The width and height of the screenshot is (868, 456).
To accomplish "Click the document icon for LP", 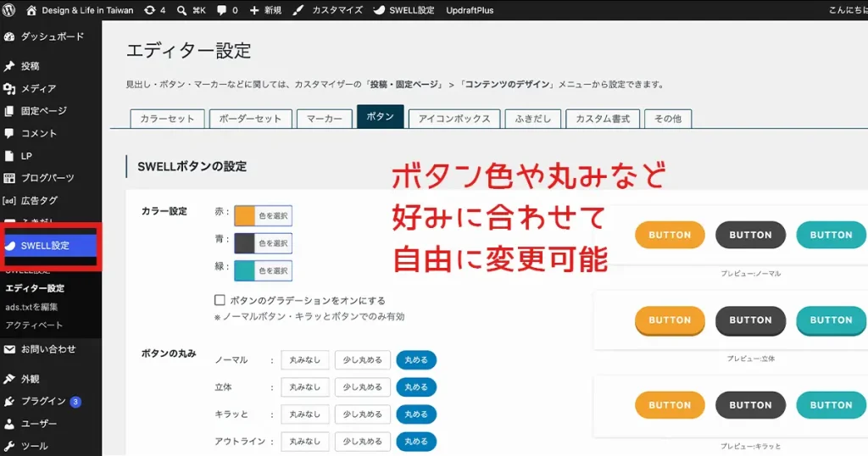I will (x=8, y=156).
